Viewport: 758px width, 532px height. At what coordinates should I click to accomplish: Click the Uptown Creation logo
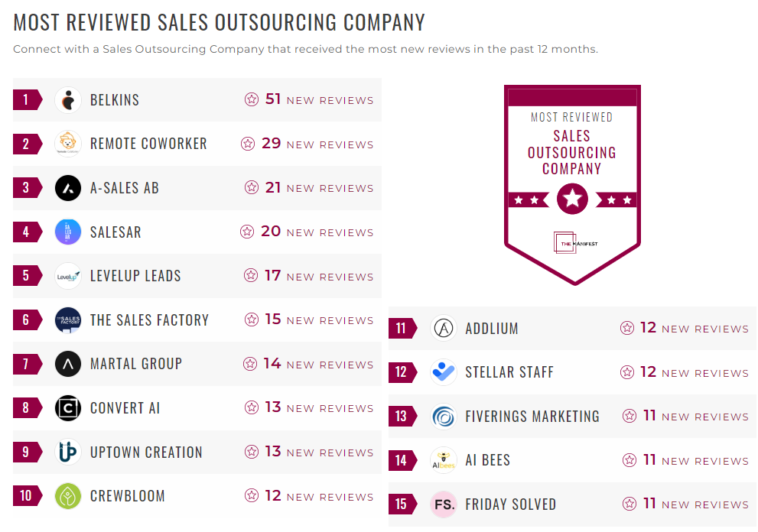point(68,453)
